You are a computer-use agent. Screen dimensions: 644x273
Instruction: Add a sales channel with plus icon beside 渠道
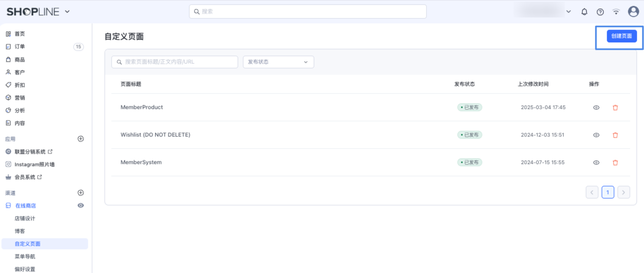pyautogui.click(x=81, y=193)
